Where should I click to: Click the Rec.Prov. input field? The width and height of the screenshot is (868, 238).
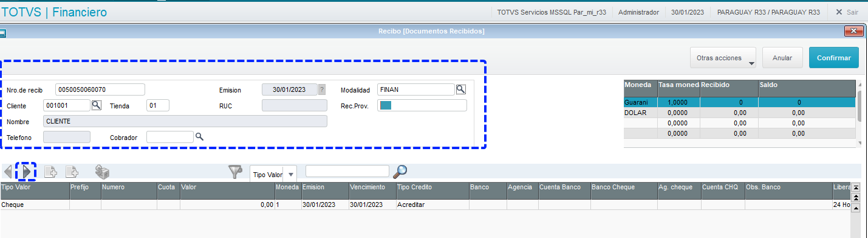[x=422, y=105]
